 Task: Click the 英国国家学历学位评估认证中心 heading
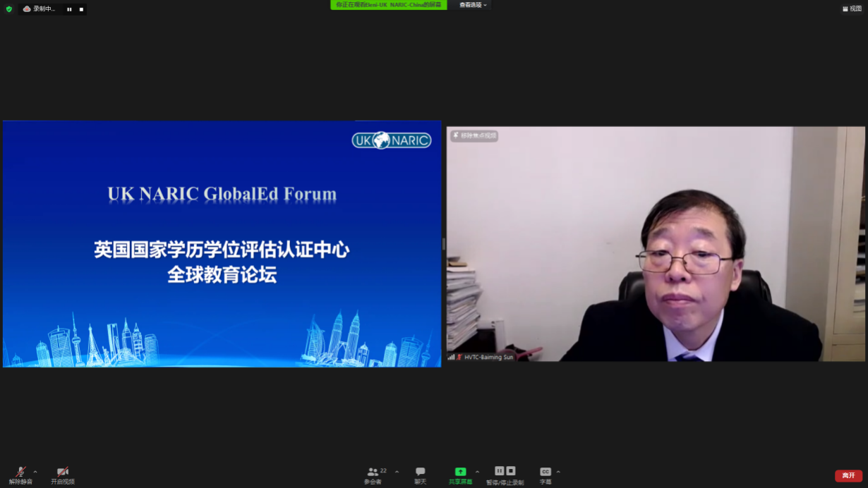222,250
